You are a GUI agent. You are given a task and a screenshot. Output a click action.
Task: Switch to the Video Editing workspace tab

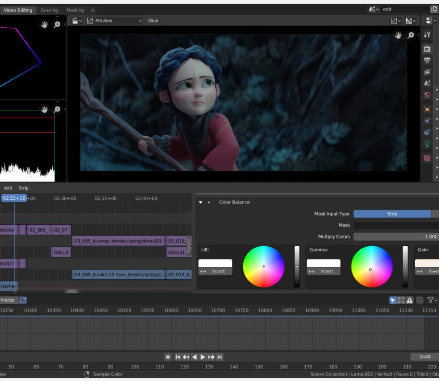click(18, 10)
